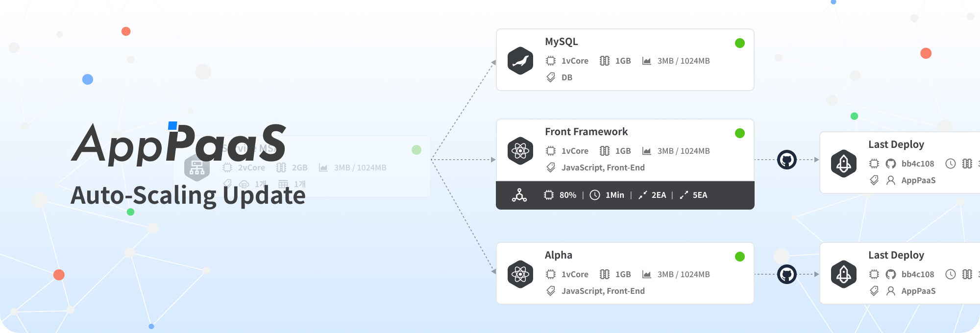Click the 5EA maximum instances value
Viewport: 980px width, 333px height.
(x=700, y=195)
